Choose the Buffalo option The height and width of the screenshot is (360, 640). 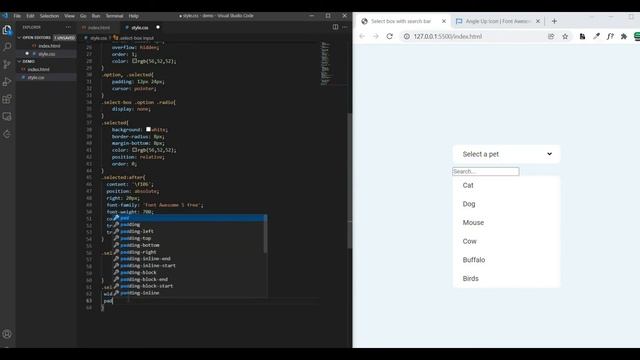(x=506, y=260)
